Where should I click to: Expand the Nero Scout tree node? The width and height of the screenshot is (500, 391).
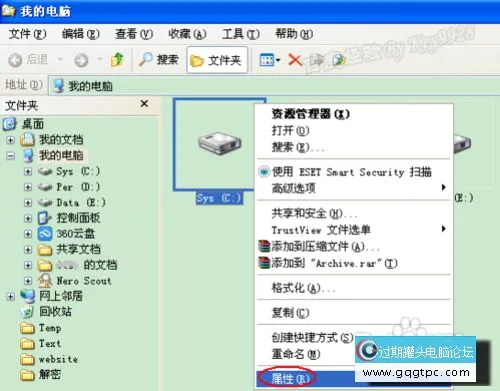click(x=28, y=281)
